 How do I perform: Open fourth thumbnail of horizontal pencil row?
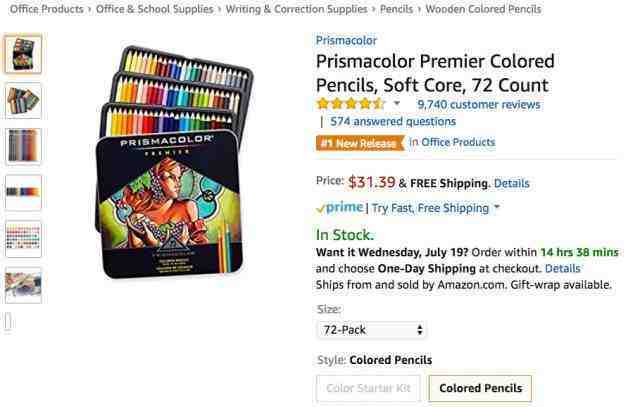[23, 192]
